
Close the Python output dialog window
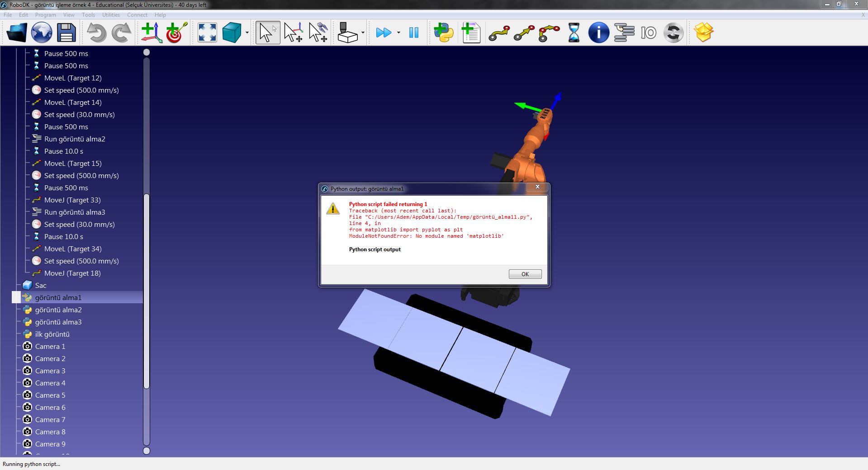click(537, 187)
